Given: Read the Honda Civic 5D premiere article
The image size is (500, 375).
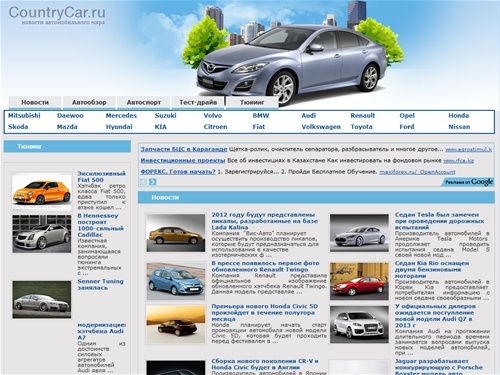Looking at the screenshot, I should (x=265, y=312).
